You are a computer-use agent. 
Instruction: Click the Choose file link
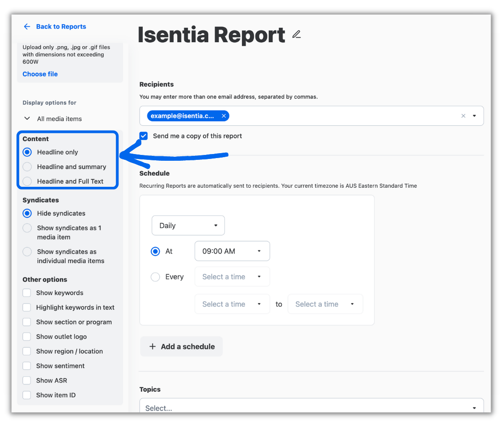(x=40, y=74)
